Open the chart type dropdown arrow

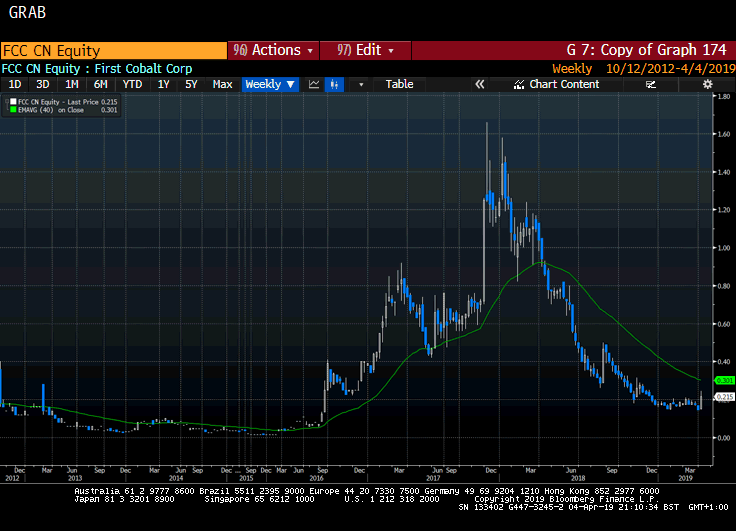coord(361,85)
